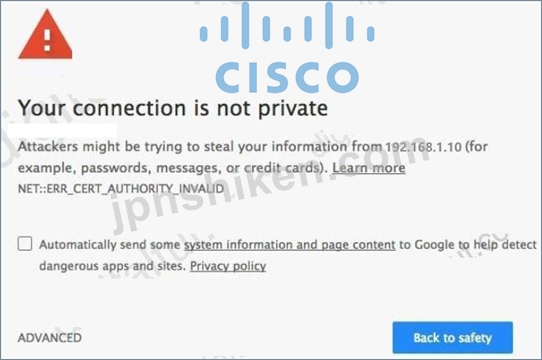The image size is (542, 360).
Task: Tick the automatically send system information checkbox
Action: pos(25,243)
